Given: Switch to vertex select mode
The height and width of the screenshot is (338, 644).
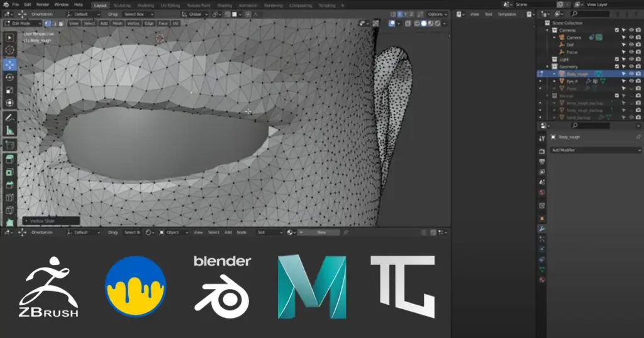Looking at the screenshot, I should pyautogui.click(x=48, y=23).
